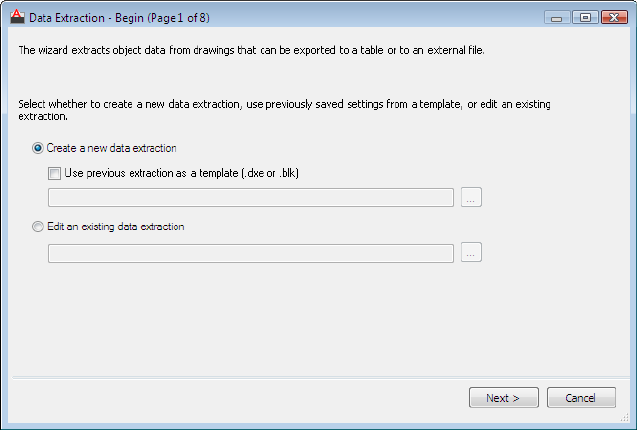Click the 'Create a new data extraction' label text
Image resolution: width=637 pixels, height=430 pixels.
coord(111,148)
